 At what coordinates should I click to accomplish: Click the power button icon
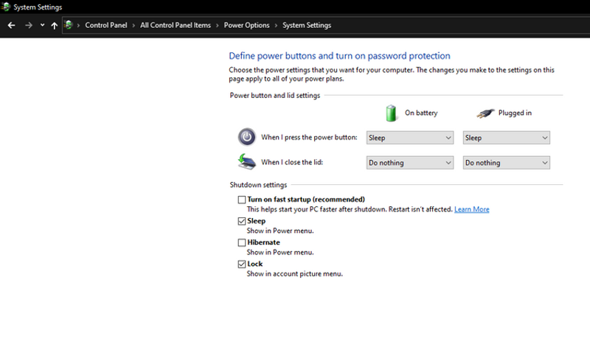pos(246,137)
